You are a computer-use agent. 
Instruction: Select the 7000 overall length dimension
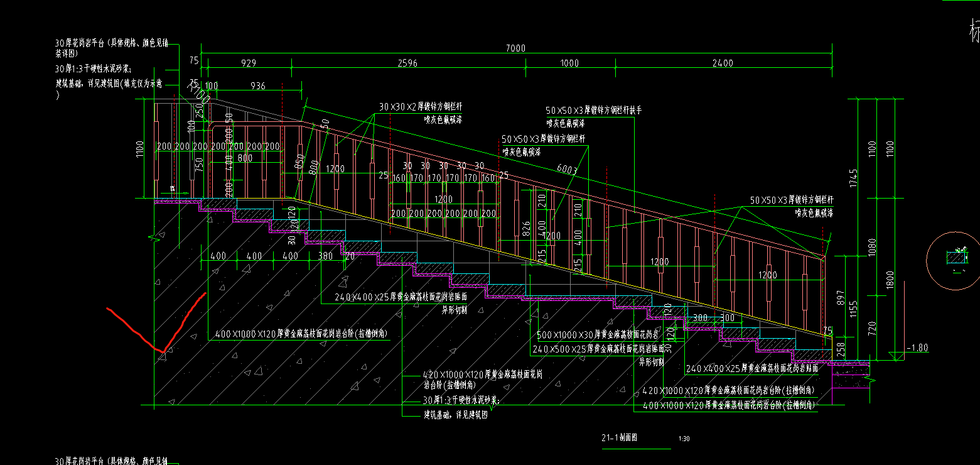(x=515, y=48)
